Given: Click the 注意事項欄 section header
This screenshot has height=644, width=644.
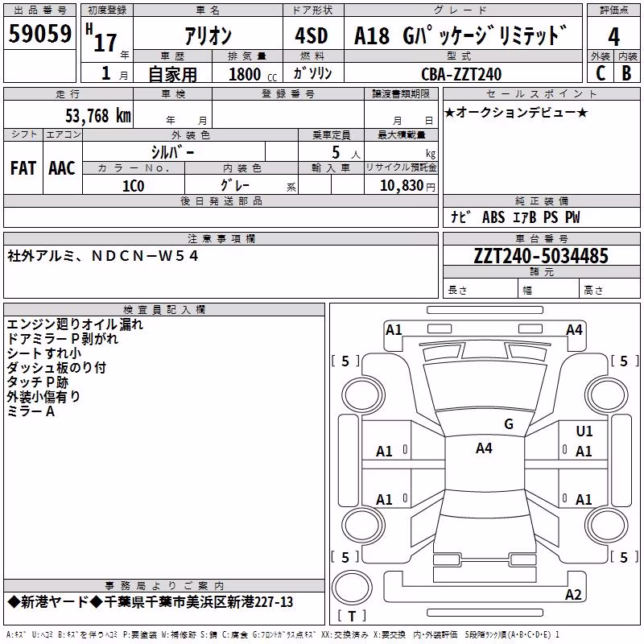Looking at the screenshot, I should (221, 238).
